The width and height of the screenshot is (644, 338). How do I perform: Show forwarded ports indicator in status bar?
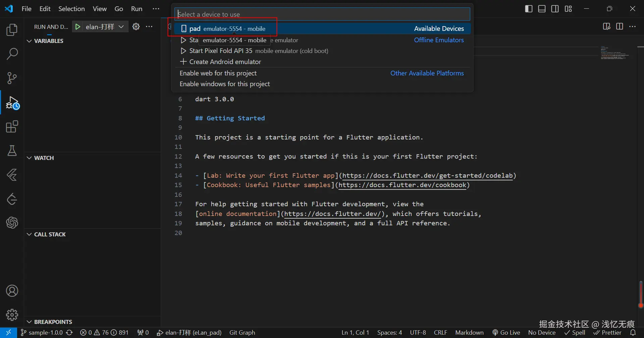(x=143, y=333)
